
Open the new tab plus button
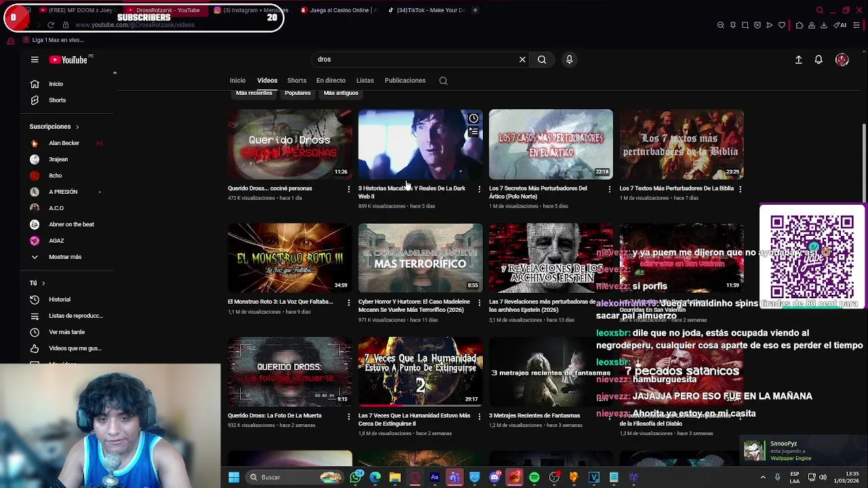475,10
